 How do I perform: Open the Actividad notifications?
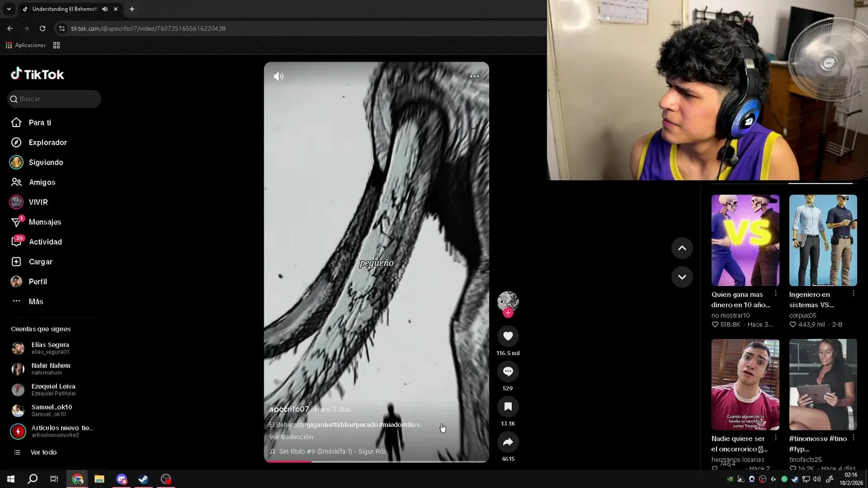(x=37, y=242)
